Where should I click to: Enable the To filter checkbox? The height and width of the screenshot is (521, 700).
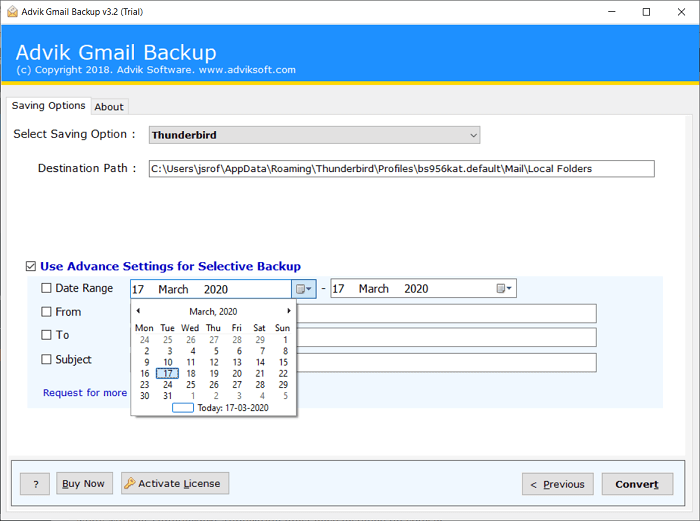tap(46, 335)
